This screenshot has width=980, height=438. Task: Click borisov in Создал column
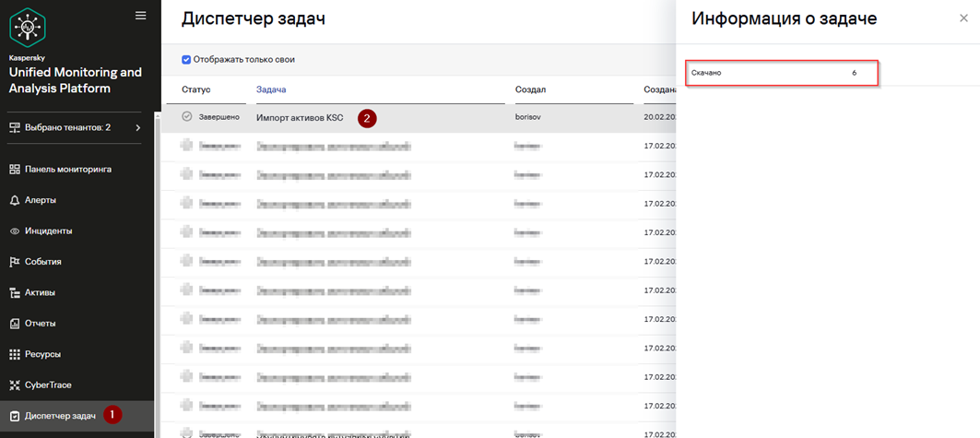(x=529, y=117)
